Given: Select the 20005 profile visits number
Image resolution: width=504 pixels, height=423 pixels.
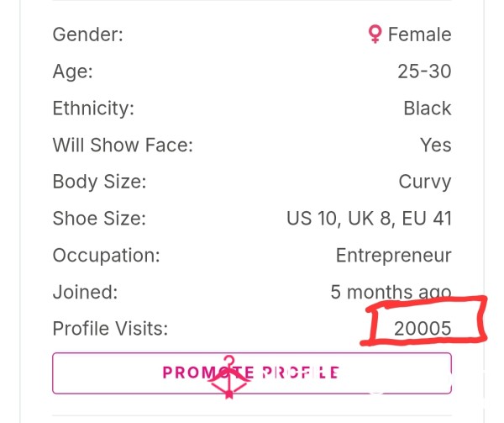Looking at the screenshot, I should coord(423,329).
